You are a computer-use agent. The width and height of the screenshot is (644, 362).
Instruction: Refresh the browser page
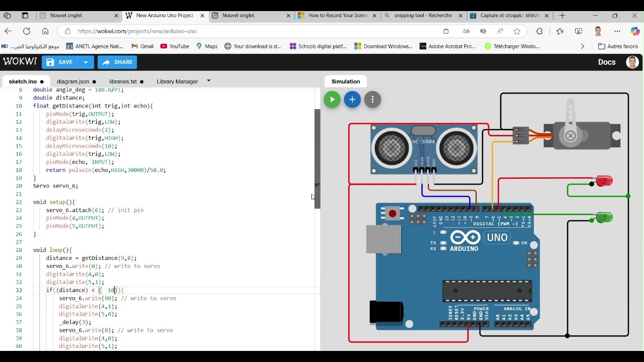click(27, 31)
